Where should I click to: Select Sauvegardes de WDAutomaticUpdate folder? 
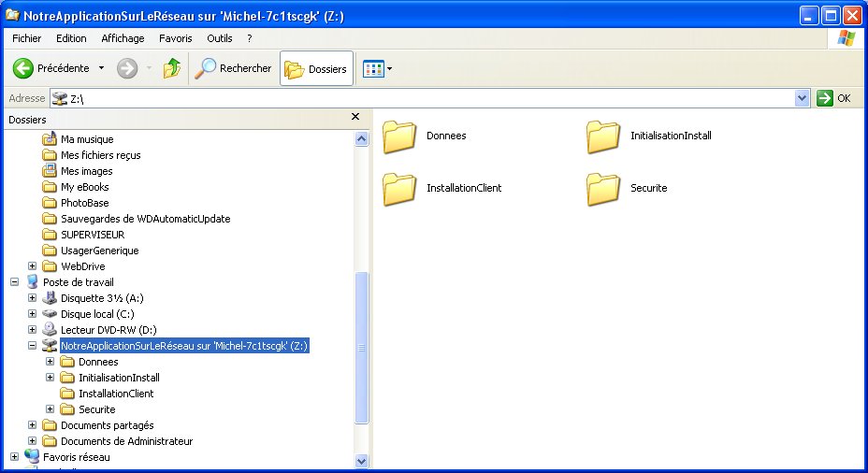[x=146, y=219]
